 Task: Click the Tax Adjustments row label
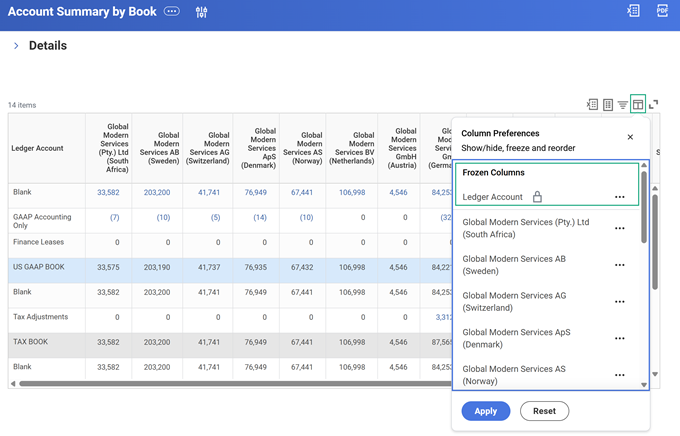point(40,317)
